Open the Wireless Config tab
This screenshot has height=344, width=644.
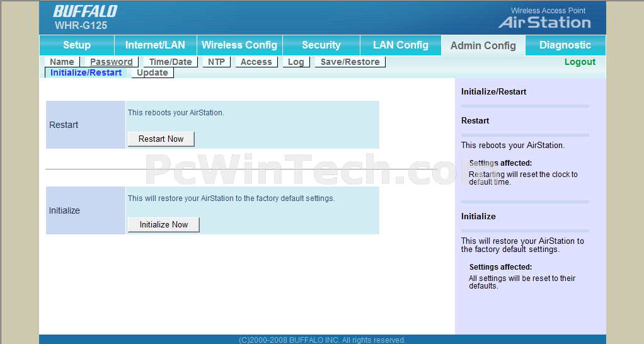click(239, 45)
